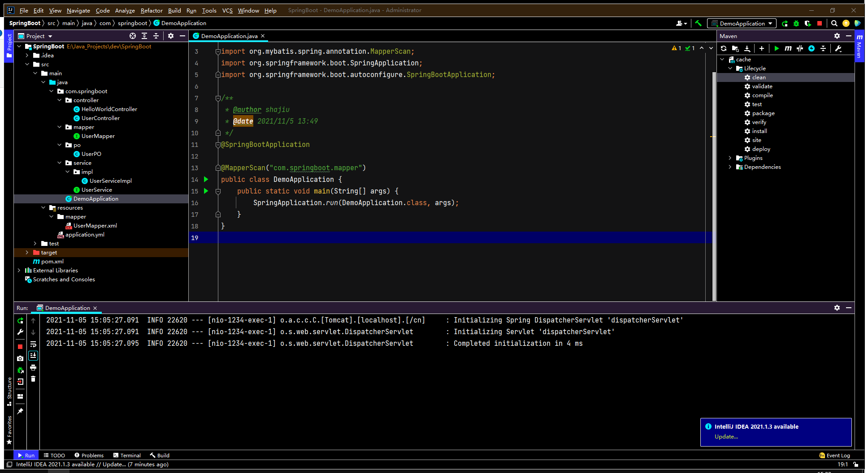Open the Analyze menu
The height and width of the screenshot is (473, 868).
tap(125, 10)
